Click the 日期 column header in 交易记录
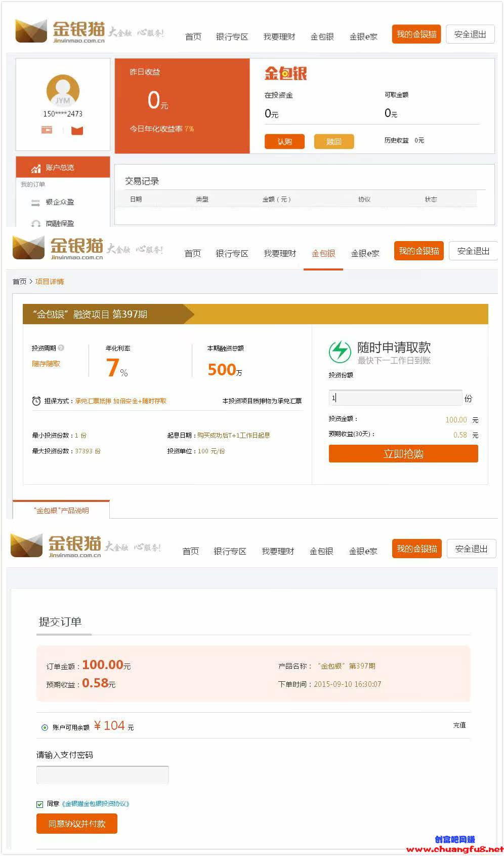Image resolution: width=504 pixels, height=856 pixels. tap(136, 200)
